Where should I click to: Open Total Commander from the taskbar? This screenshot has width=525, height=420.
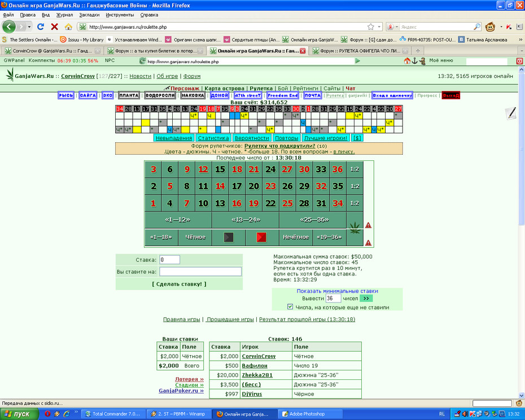coord(113,414)
